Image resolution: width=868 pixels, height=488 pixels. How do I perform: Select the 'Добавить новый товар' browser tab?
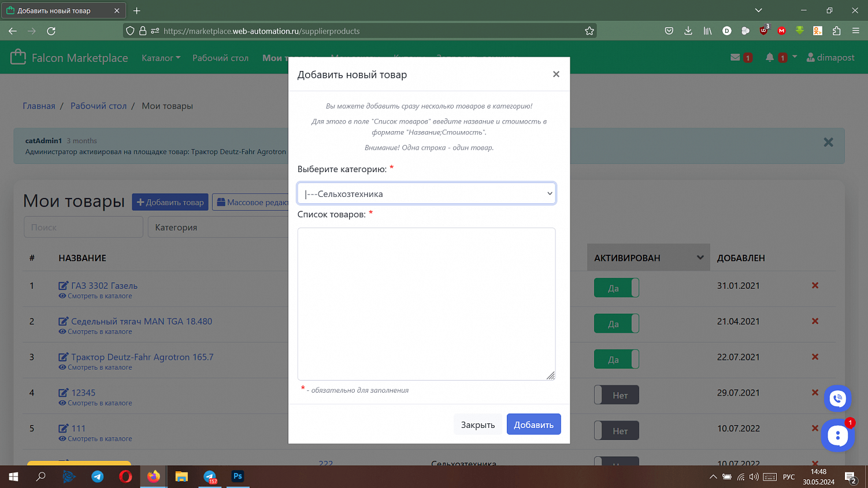coord(63,10)
